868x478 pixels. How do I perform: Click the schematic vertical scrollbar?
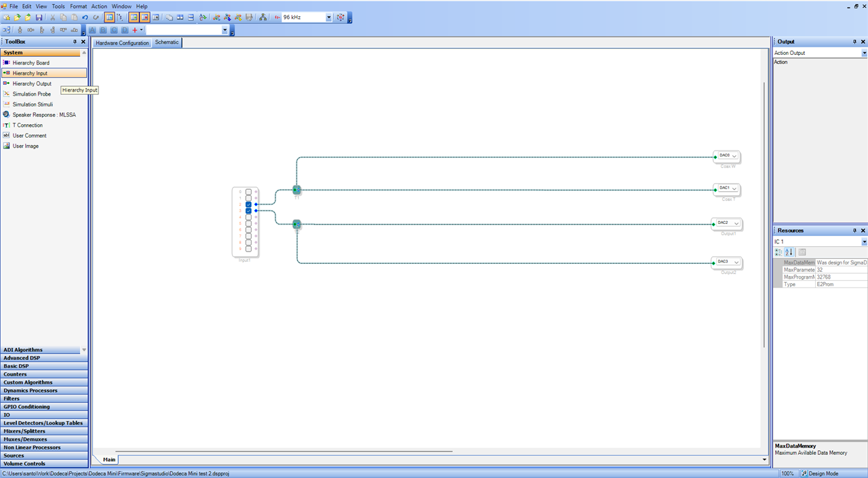tap(764, 214)
